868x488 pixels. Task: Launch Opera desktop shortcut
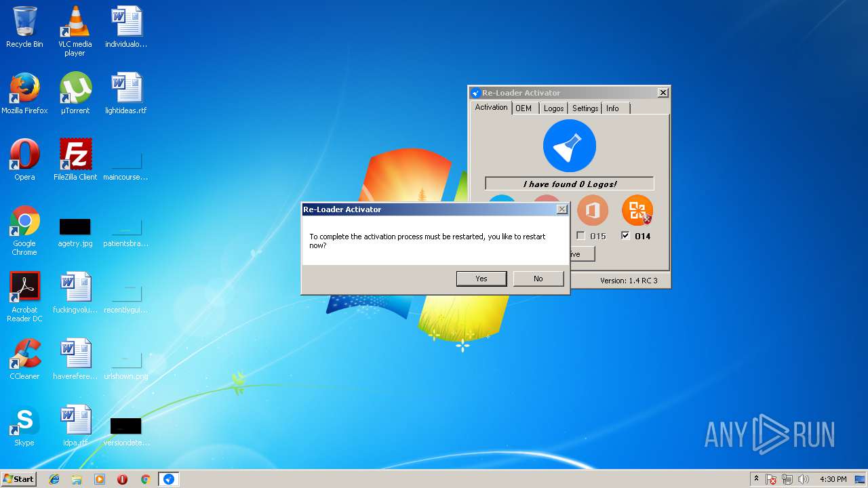(24, 160)
